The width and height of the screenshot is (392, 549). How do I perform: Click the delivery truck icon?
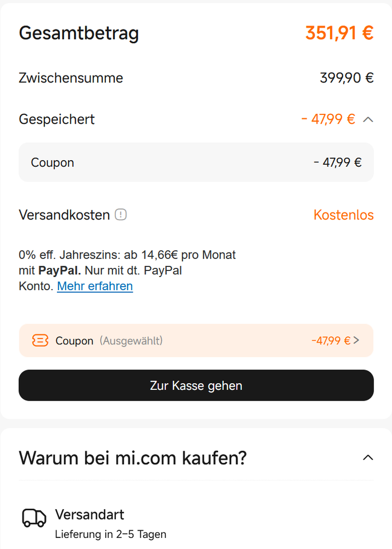coord(34,518)
